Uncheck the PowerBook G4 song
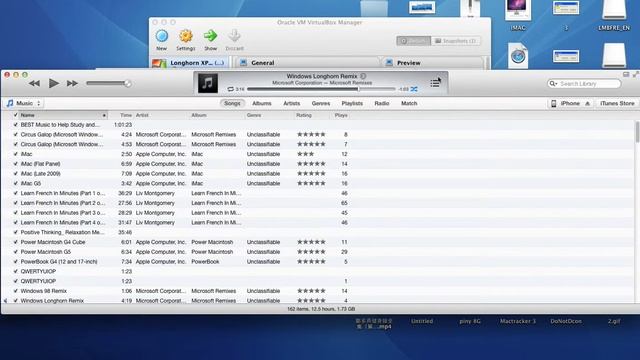This screenshot has width=640, height=360. tap(16, 262)
